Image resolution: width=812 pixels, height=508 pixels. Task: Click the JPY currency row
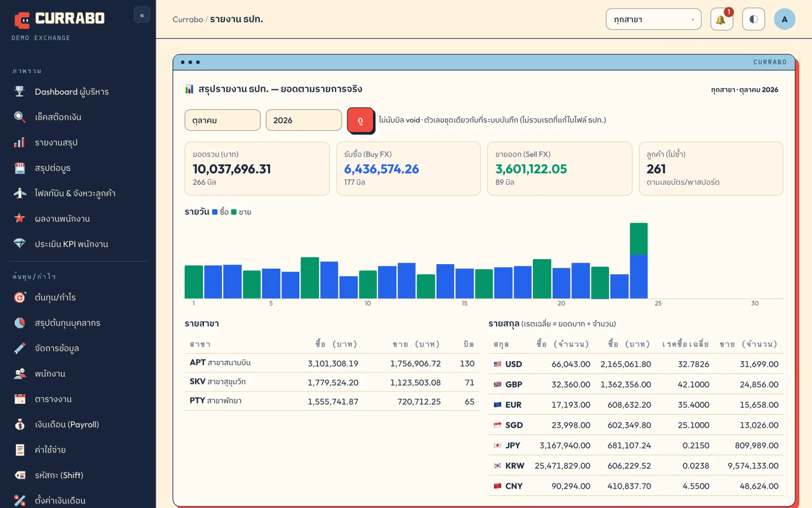pyautogui.click(x=636, y=445)
